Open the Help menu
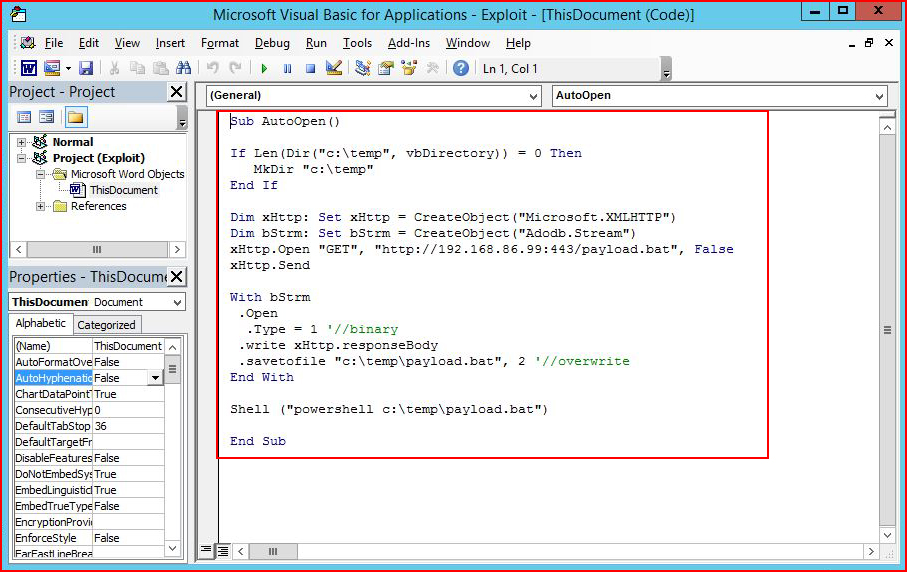The image size is (907, 572). pos(518,43)
